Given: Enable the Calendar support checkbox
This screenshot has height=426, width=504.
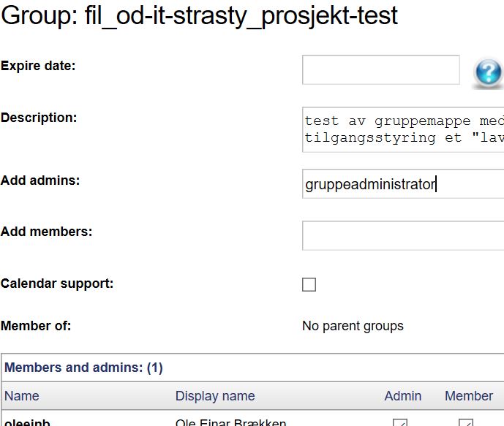Looking at the screenshot, I should 309,284.
